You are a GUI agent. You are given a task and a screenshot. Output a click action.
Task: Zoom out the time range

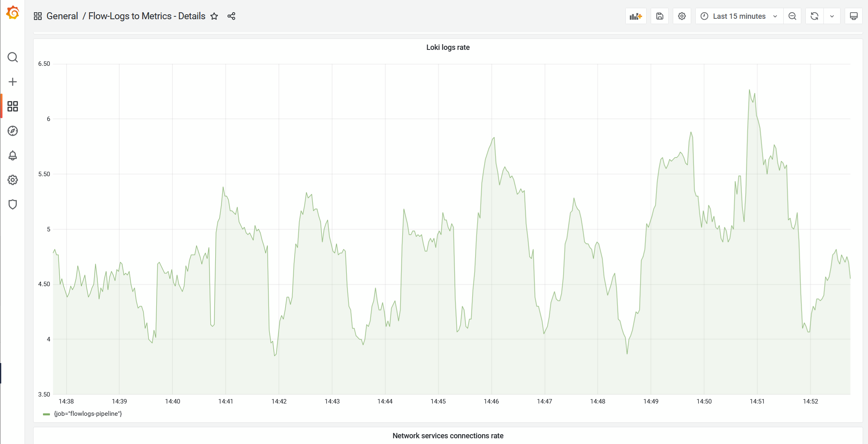tap(792, 16)
